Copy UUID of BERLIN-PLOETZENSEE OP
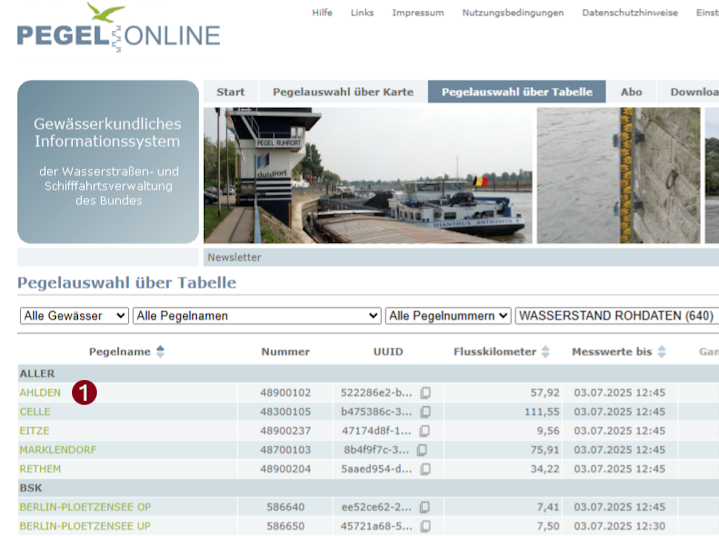 (425, 507)
